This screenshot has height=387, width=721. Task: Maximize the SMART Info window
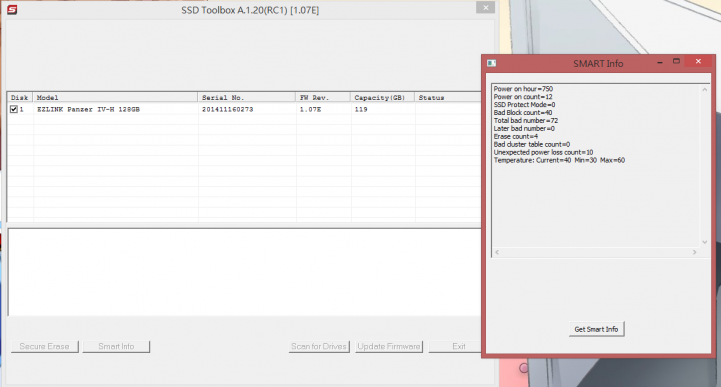(676, 62)
